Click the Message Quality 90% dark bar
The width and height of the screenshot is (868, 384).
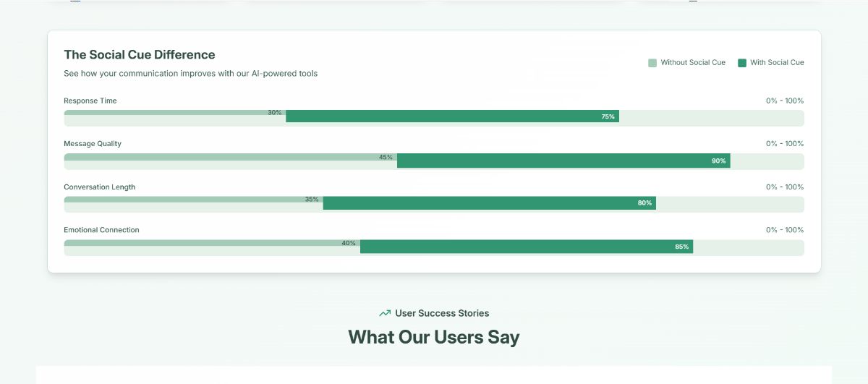tap(563, 161)
